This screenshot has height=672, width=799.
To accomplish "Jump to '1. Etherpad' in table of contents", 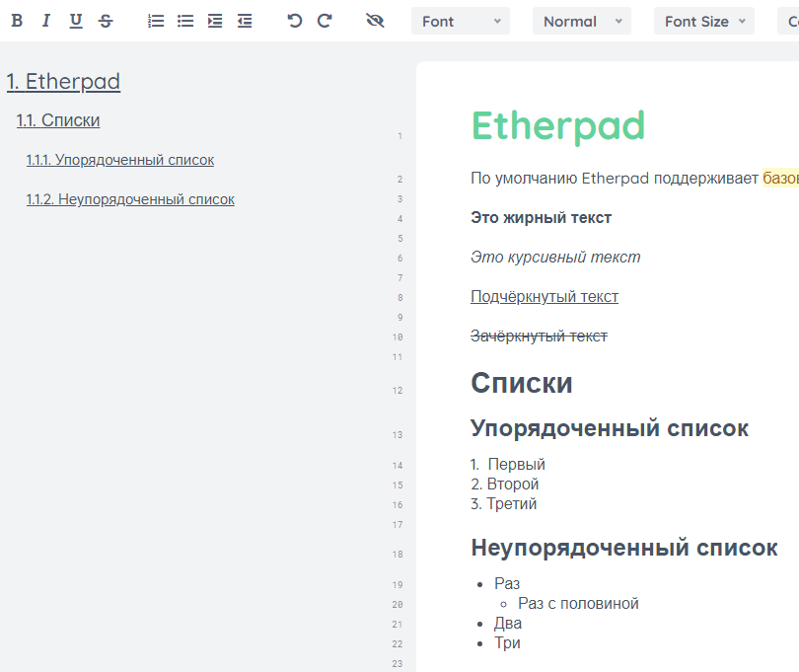I will coord(64,82).
